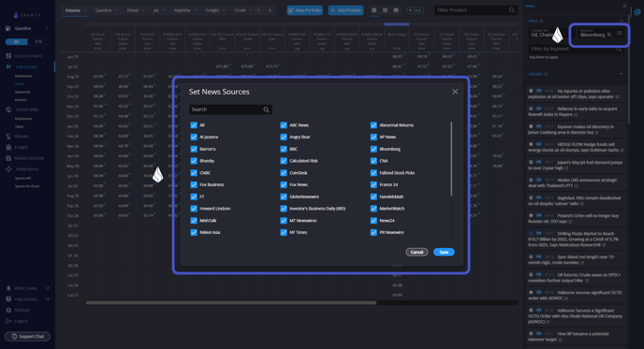Click the keyword filter search icon in News
The height and width of the screenshot is (349, 644).
pyautogui.click(x=619, y=49)
